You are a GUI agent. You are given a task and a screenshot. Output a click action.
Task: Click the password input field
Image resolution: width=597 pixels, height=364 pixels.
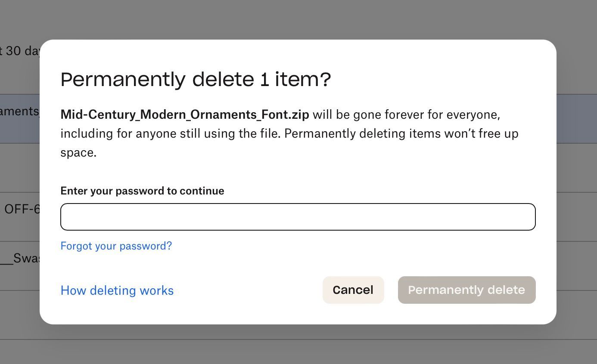298,217
